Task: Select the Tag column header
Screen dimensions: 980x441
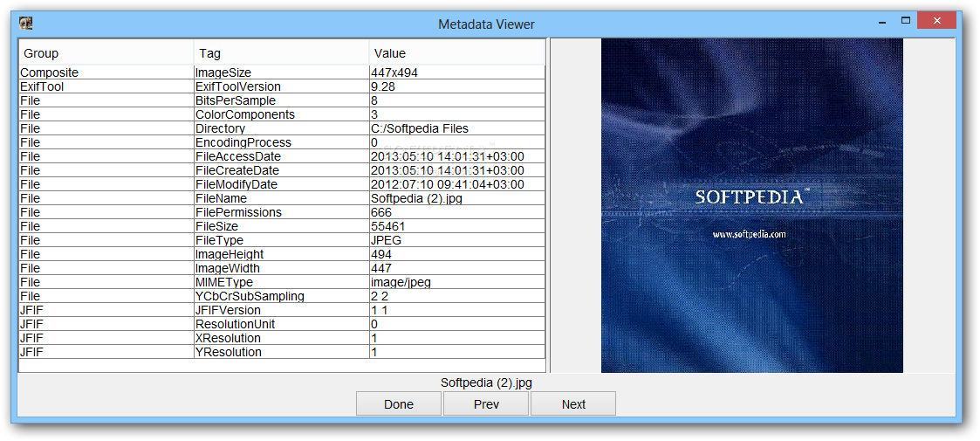Action: (x=281, y=53)
